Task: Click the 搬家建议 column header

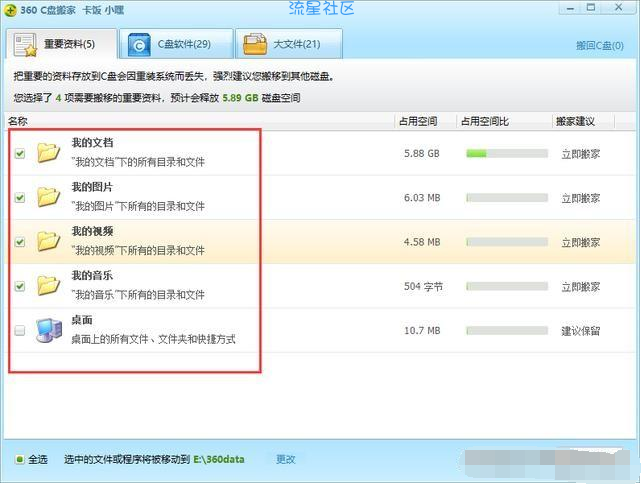Action: [575, 121]
